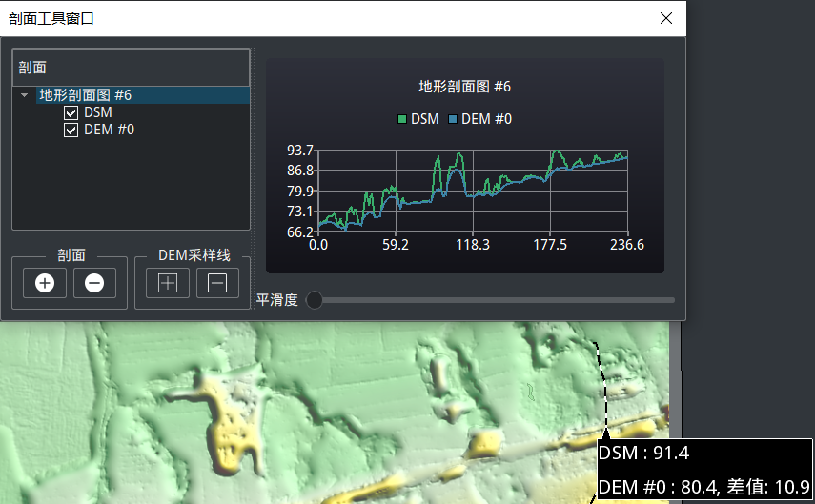Image resolution: width=815 pixels, height=504 pixels.
Task: Close the 剖面工具窗口 dialog
Action: [666, 19]
